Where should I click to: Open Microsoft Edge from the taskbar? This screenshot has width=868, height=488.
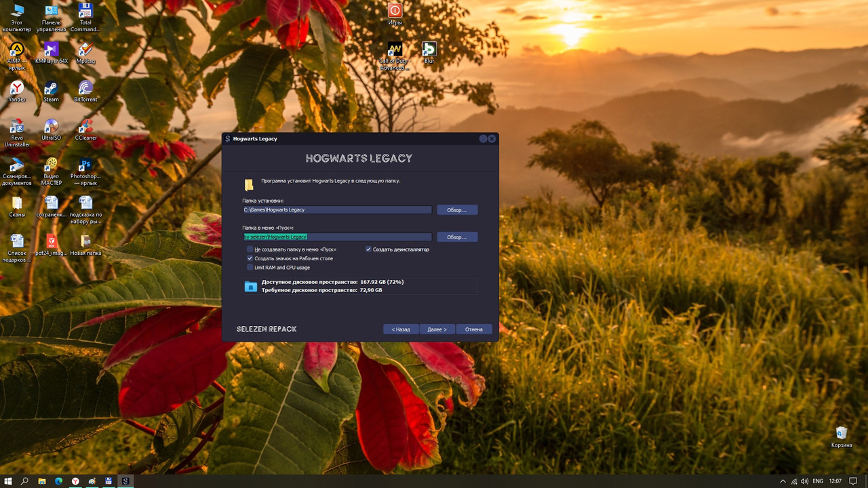pyautogui.click(x=58, y=481)
